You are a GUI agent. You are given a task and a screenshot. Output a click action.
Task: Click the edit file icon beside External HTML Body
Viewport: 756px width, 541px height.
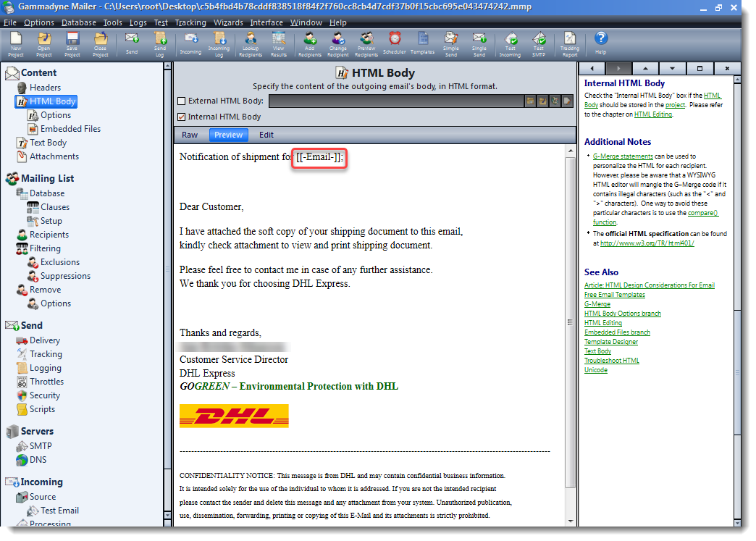click(567, 101)
